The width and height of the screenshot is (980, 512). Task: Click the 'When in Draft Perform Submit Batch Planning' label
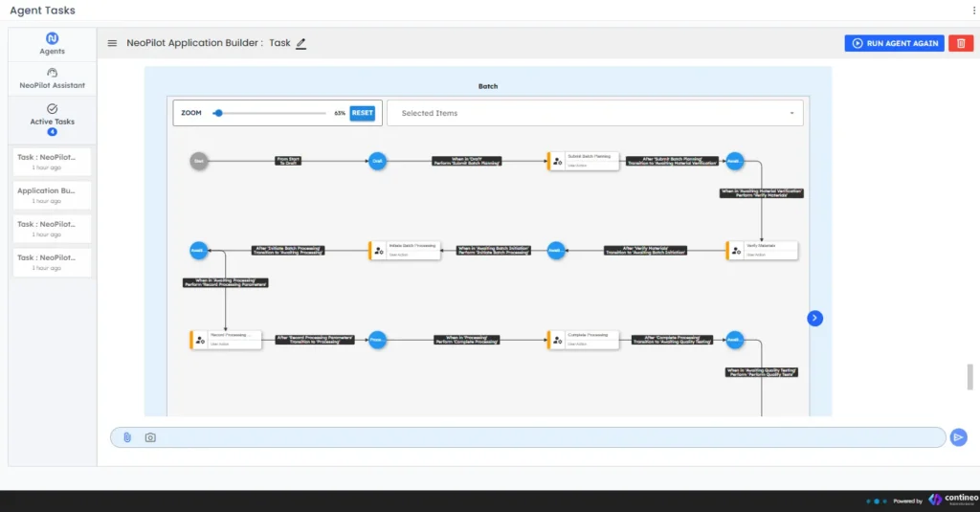(467, 162)
